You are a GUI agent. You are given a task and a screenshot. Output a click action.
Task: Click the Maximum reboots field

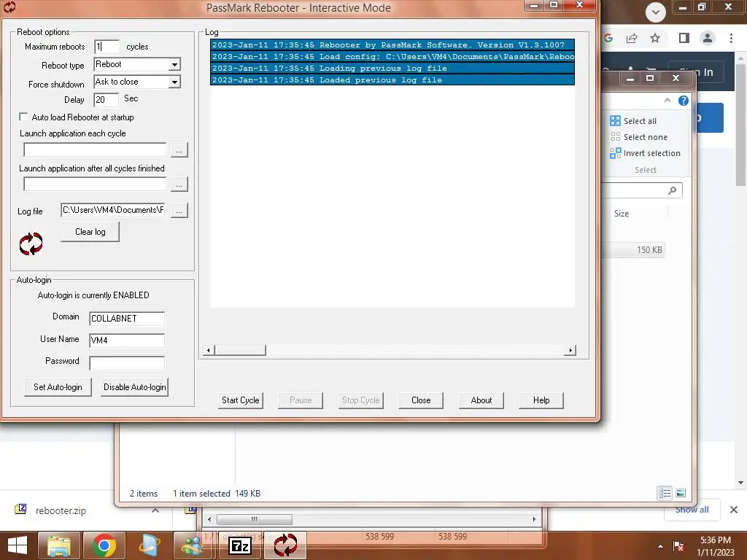coord(107,47)
